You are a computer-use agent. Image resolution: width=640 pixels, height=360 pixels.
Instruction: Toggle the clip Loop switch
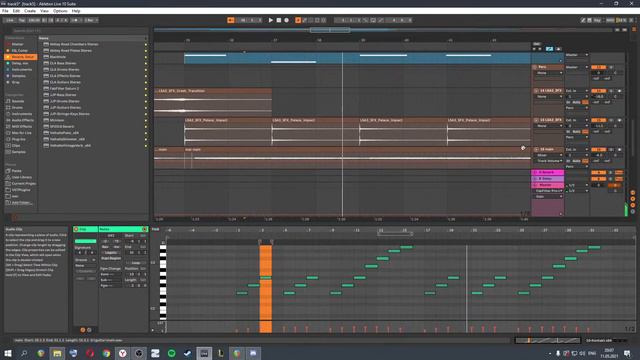(x=136, y=263)
